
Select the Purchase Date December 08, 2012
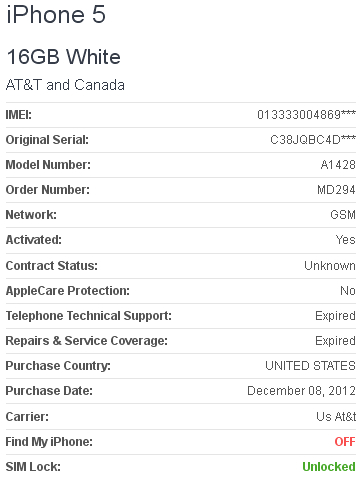301,391
